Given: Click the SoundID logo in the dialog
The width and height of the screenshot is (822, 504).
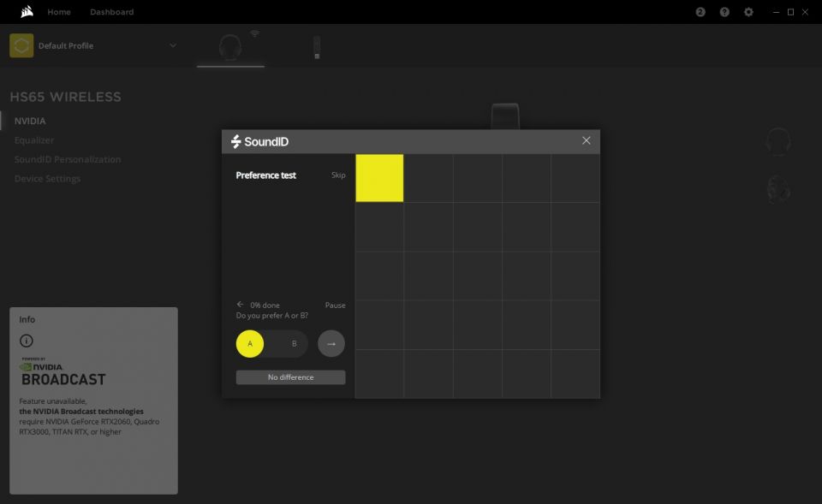Looking at the screenshot, I should tap(259, 141).
